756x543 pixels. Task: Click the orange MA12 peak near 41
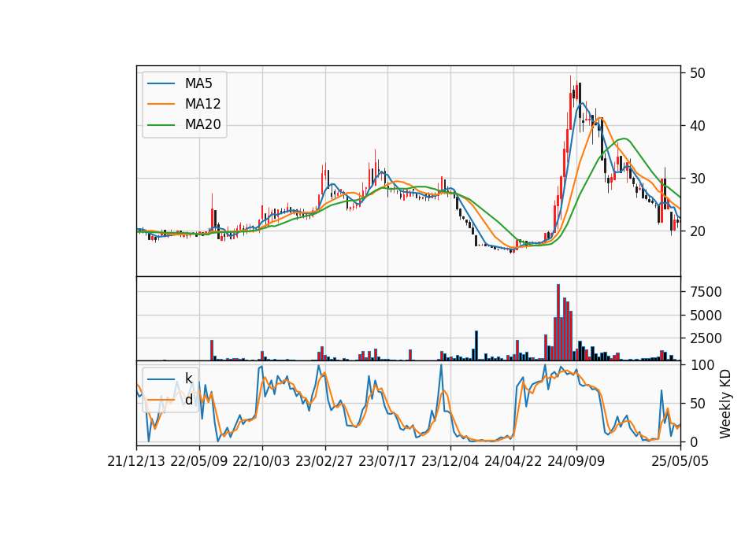tap(599, 118)
